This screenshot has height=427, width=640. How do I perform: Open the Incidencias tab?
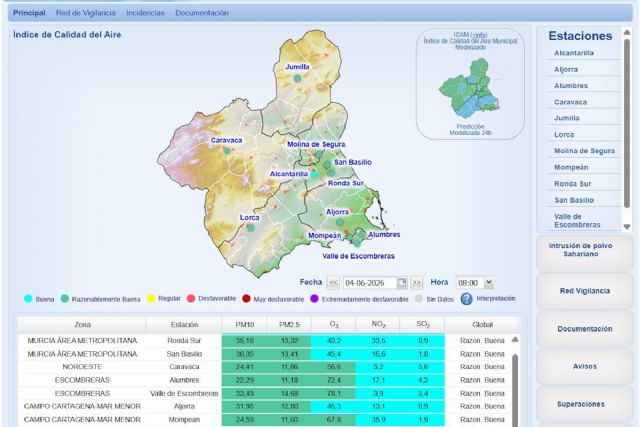tap(145, 13)
